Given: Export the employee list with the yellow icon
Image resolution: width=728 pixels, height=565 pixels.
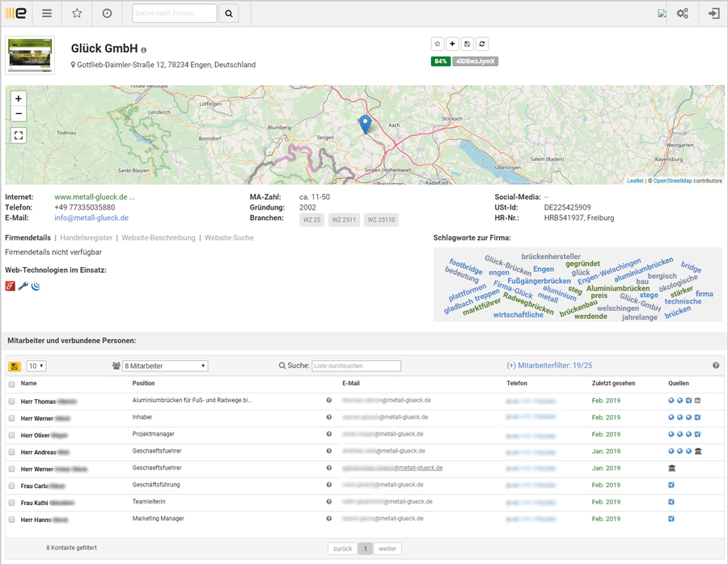Looking at the screenshot, I should click(x=14, y=366).
